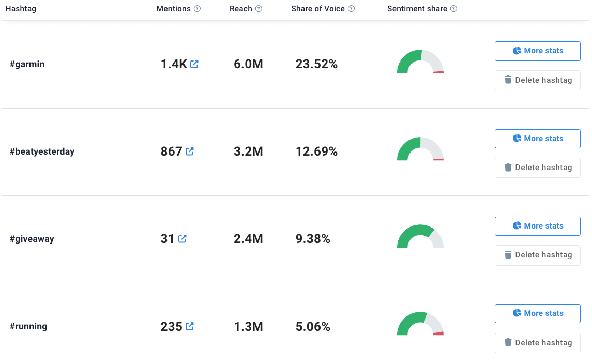Click the pie chart icon on #giveaway More stats
Image resolution: width=592 pixels, height=364 pixels.
pos(517,226)
